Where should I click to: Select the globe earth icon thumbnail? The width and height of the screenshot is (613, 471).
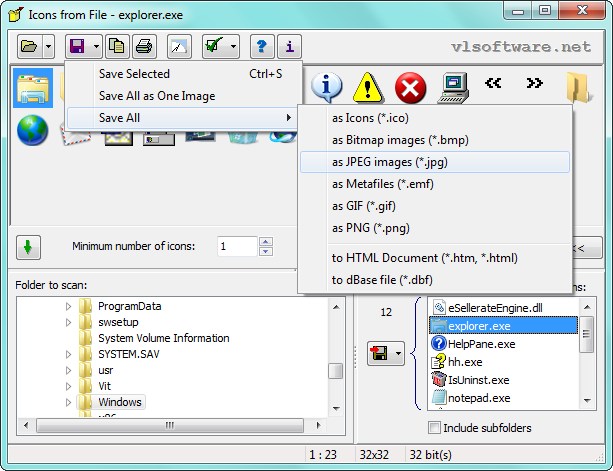point(33,130)
